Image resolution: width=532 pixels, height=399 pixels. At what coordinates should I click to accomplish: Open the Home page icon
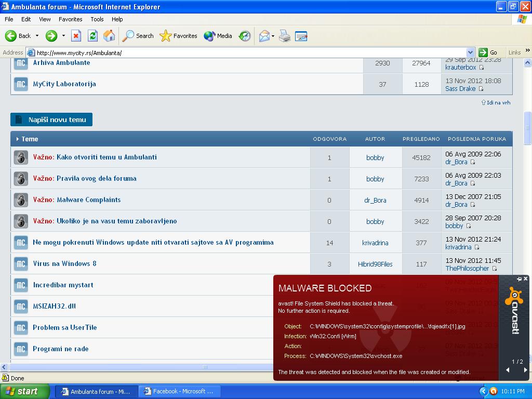click(109, 36)
